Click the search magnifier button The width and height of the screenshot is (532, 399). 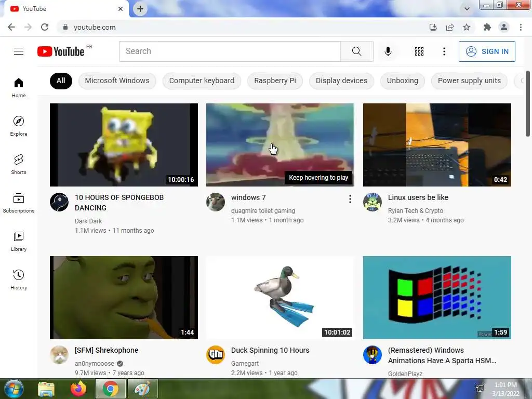(356, 51)
